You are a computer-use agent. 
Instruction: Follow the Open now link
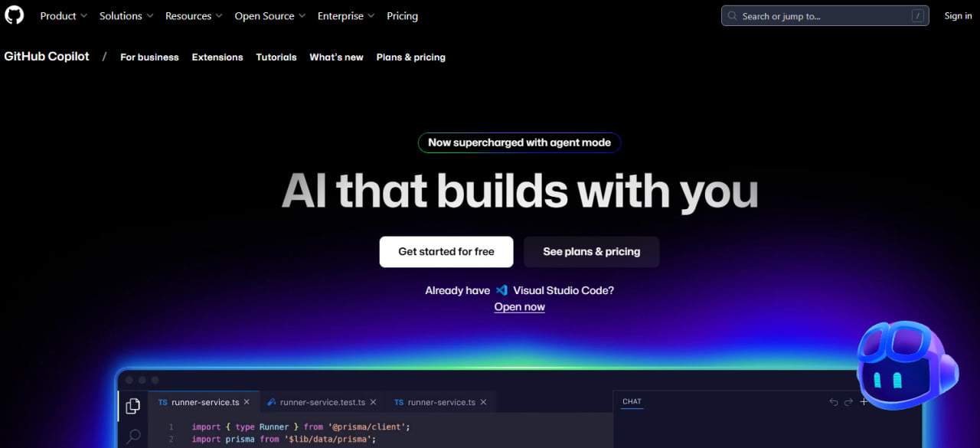520,307
